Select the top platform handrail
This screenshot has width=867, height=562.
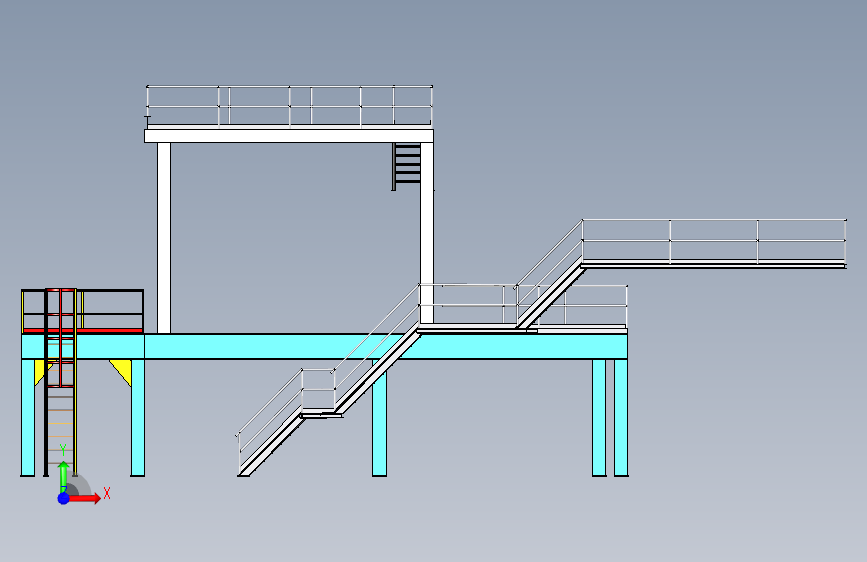click(289, 106)
